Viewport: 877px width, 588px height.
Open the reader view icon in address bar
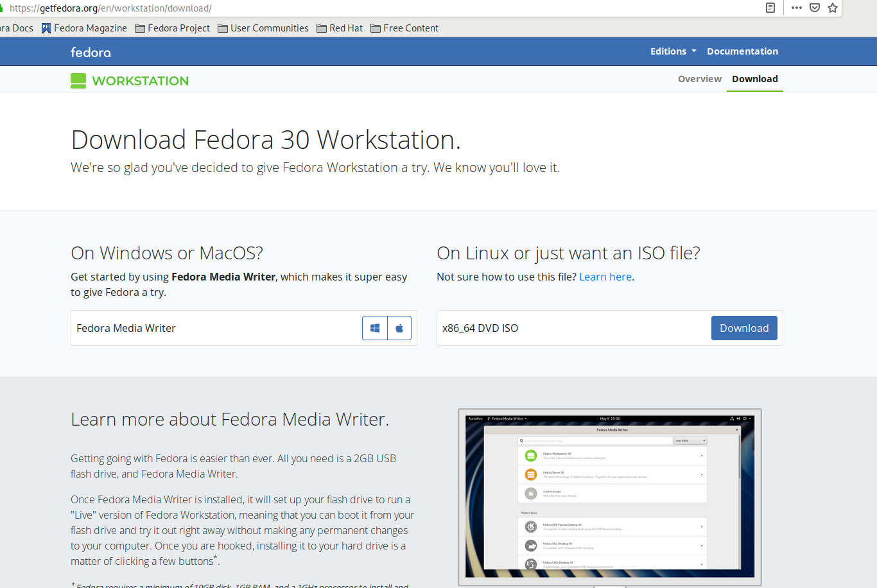pyautogui.click(x=770, y=8)
